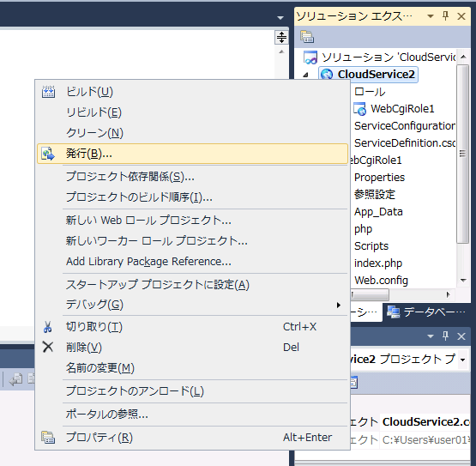Select the ソリューション 'CloudServic root node
Screen dimensions: 476x466
point(389,57)
